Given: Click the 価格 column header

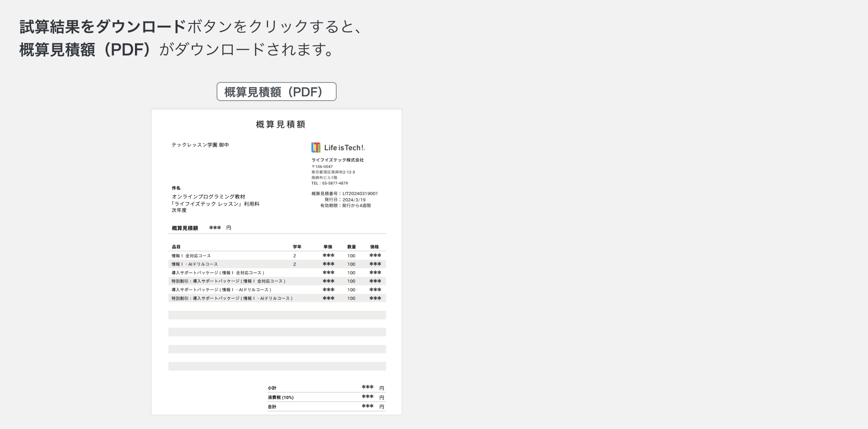Looking at the screenshot, I should (374, 247).
